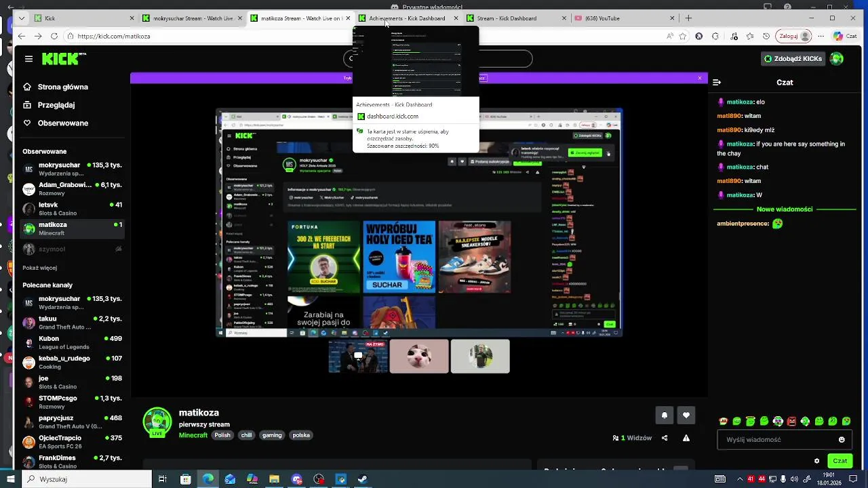Switch to Achievements - Kick Dashboard tab
The height and width of the screenshot is (488, 868).
click(408, 18)
